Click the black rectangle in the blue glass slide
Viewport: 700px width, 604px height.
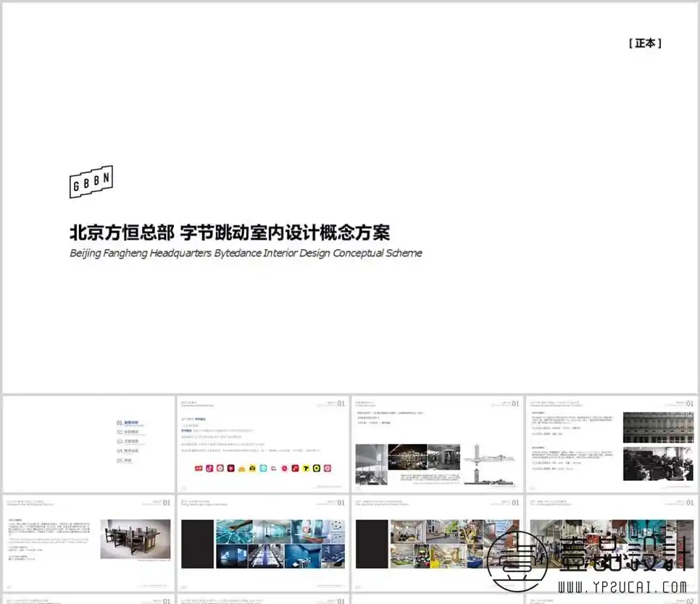[x=197, y=544]
